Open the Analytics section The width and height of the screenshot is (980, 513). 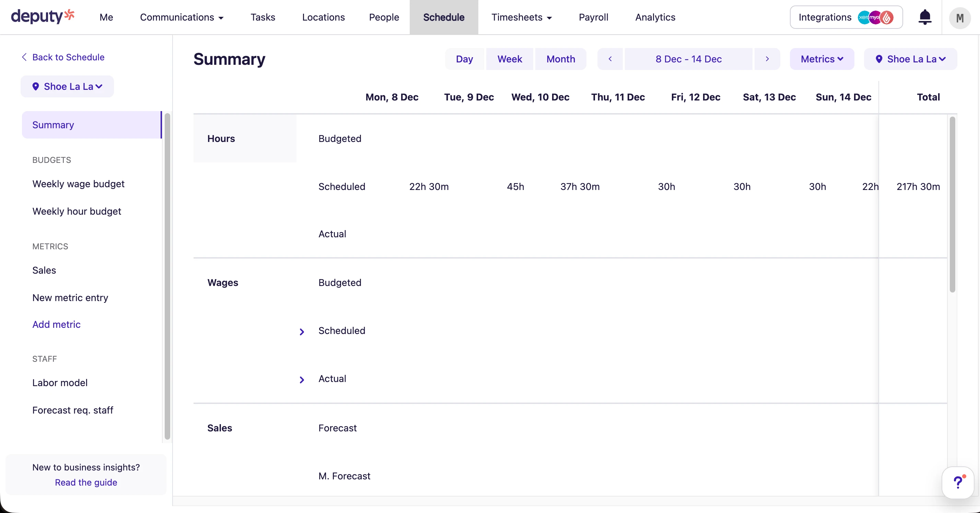pos(655,17)
